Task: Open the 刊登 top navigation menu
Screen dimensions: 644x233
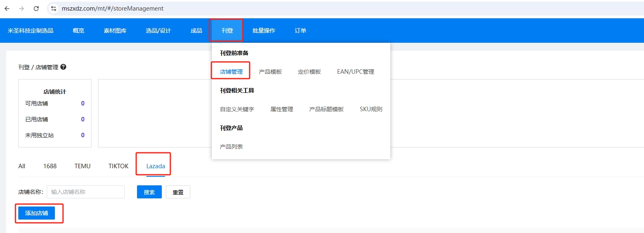Action: coord(227,31)
